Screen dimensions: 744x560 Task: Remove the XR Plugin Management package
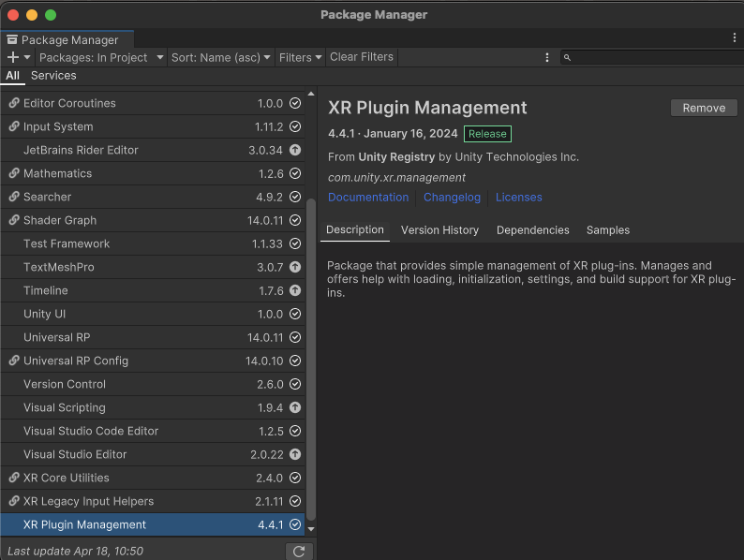click(x=704, y=108)
